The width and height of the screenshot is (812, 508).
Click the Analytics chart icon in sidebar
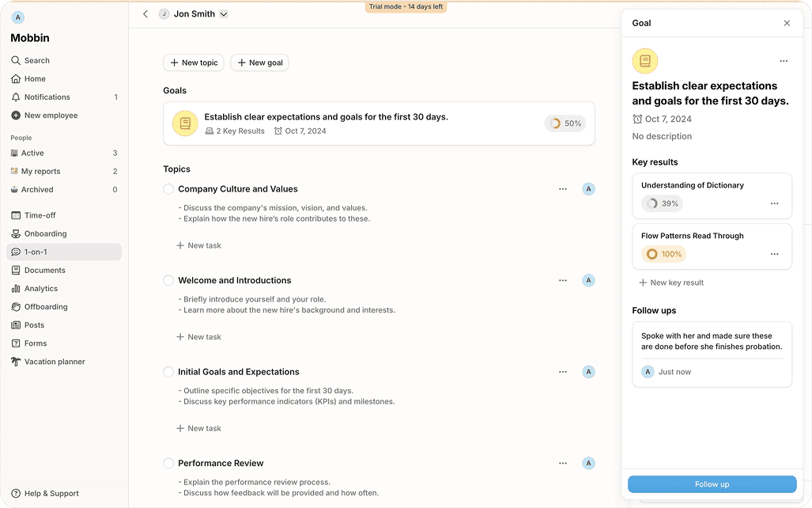point(16,289)
